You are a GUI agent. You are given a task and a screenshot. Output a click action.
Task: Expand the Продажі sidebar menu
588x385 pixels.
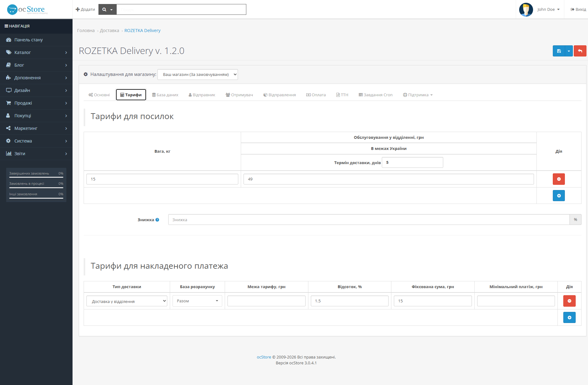pos(36,103)
